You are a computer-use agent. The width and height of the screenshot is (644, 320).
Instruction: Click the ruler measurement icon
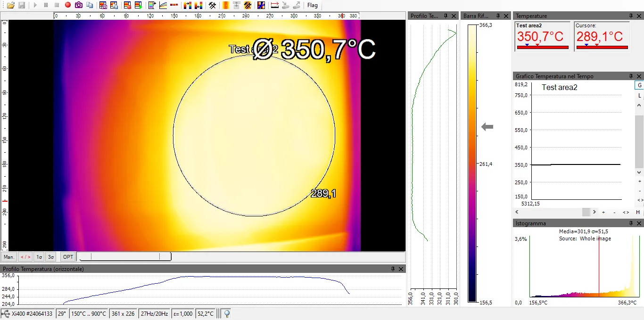point(275,5)
